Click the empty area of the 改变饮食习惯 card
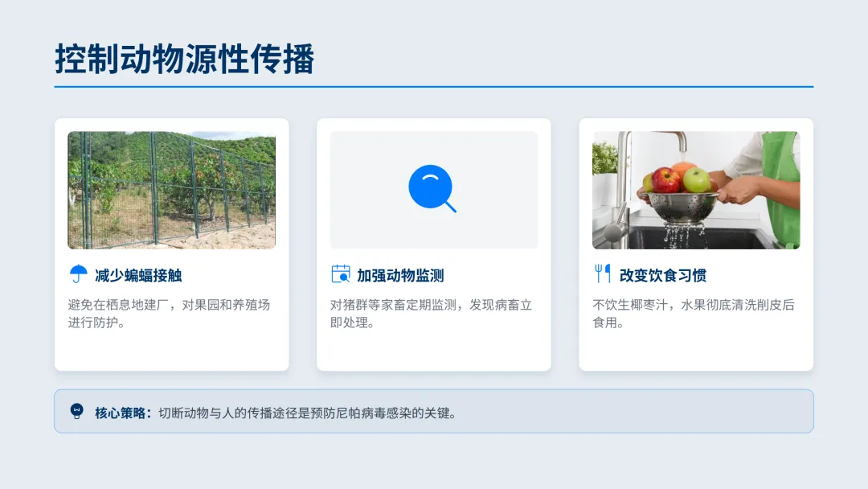The width and height of the screenshot is (868, 489). coord(696,350)
